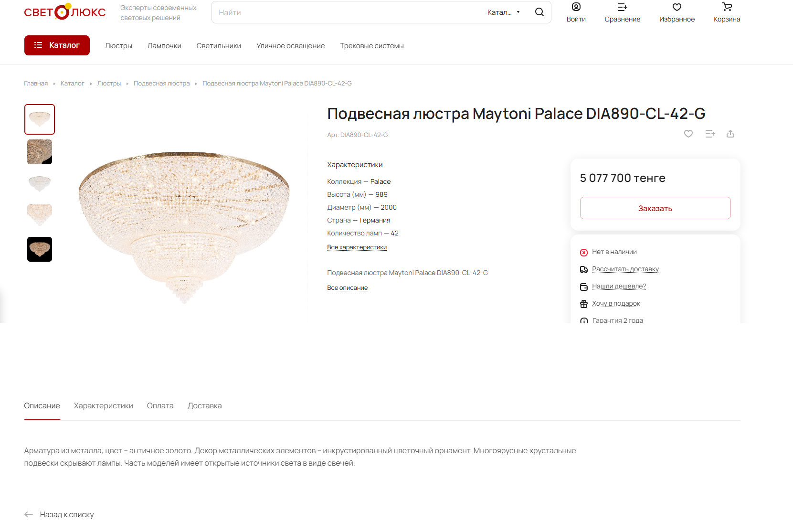Screen dimensions: 793x532
Task: Add product to favorites with heart icon
Action: [x=688, y=134]
